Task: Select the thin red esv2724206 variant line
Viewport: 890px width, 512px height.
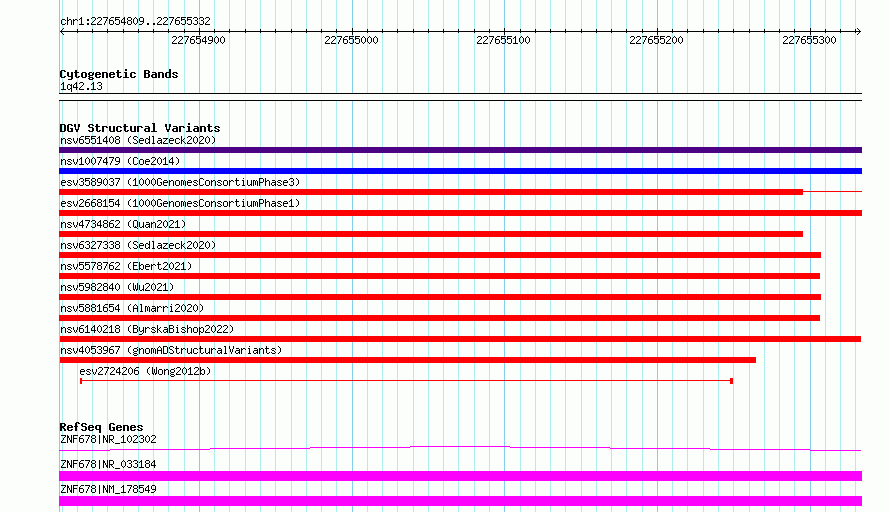Action: pos(406,381)
